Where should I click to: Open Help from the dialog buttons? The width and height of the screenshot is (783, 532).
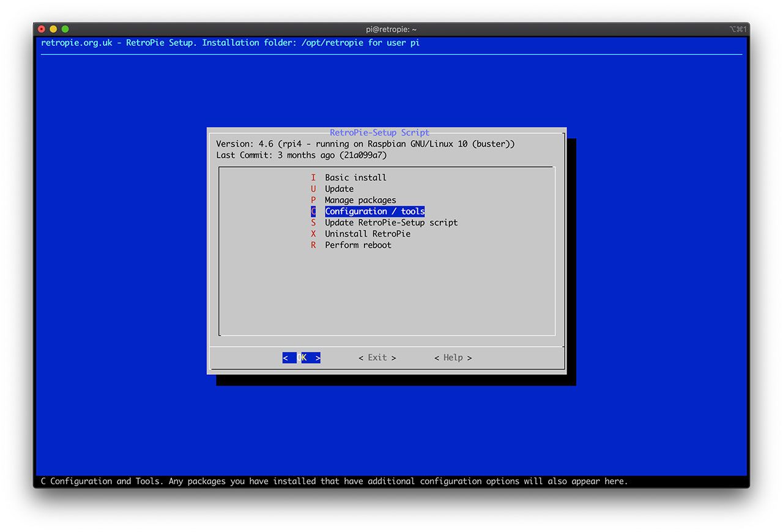coord(453,358)
